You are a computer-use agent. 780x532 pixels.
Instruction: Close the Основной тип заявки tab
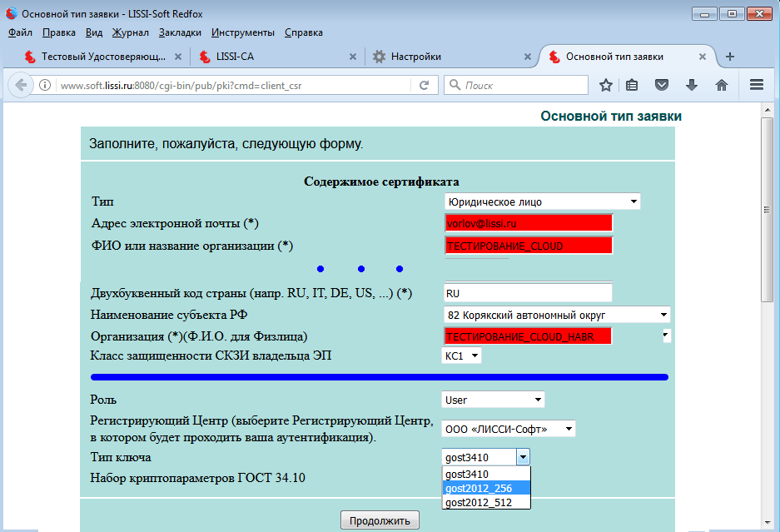(x=703, y=57)
